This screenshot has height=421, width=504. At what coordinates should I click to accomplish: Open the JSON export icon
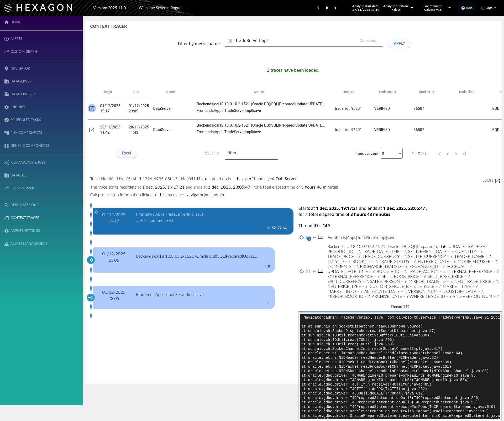(x=497, y=181)
